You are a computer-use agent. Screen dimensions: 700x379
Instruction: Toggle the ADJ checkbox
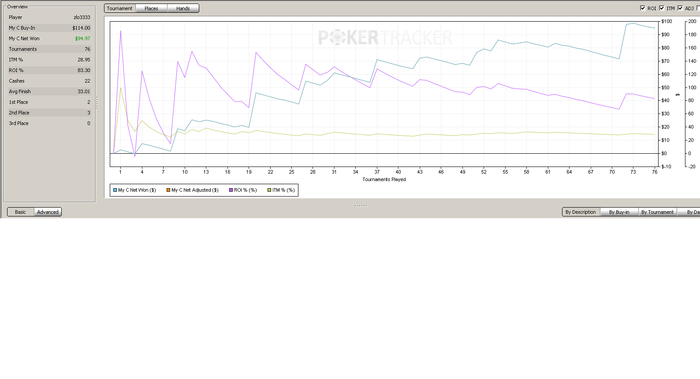(x=680, y=8)
